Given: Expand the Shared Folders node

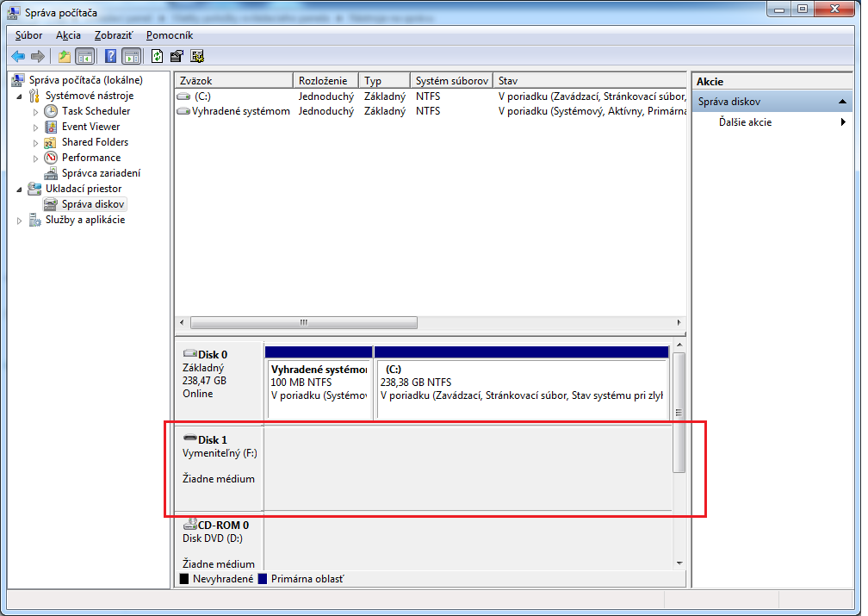Looking at the screenshot, I should (x=36, y=143).
